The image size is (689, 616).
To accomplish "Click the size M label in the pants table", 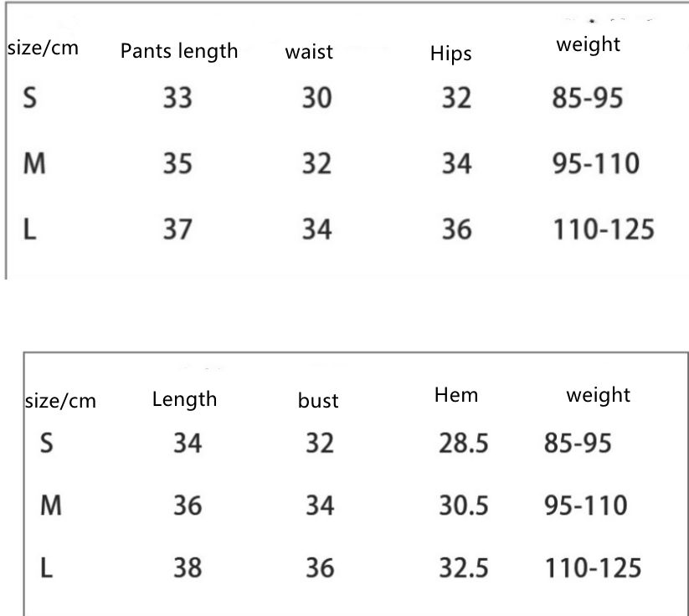I will point(33,163).
